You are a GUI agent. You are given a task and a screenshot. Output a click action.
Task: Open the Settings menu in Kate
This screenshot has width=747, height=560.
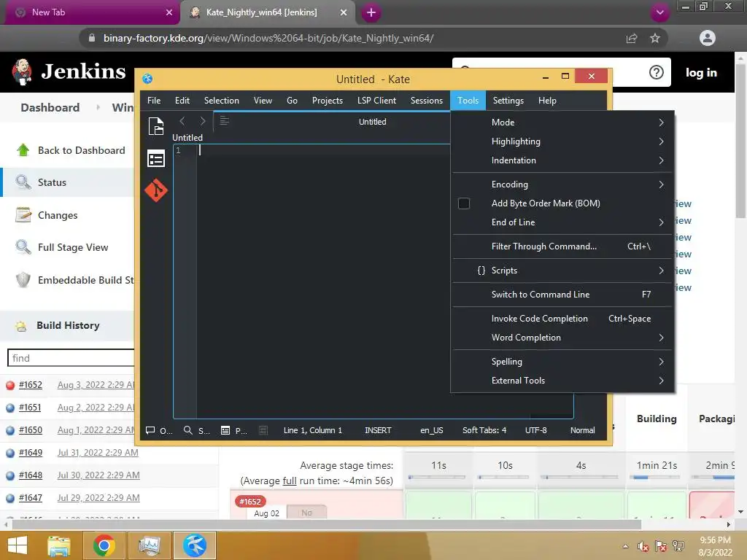(x=508, y=101)
